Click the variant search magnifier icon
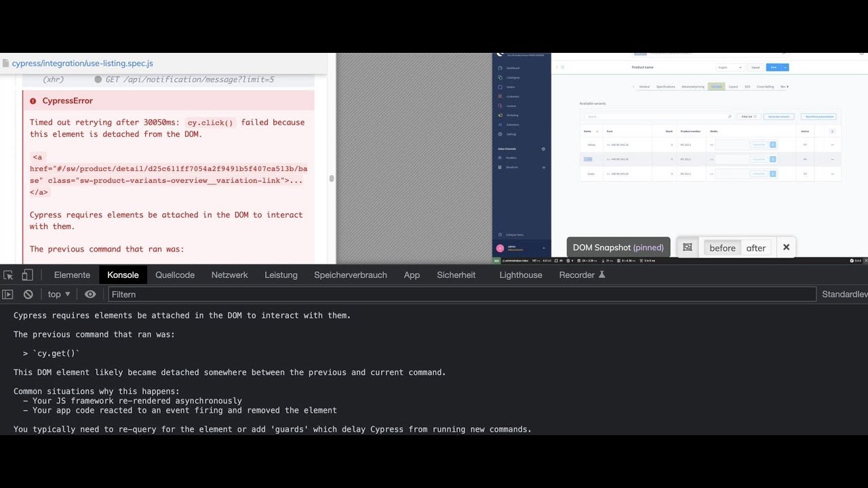 tap(730, 117)
